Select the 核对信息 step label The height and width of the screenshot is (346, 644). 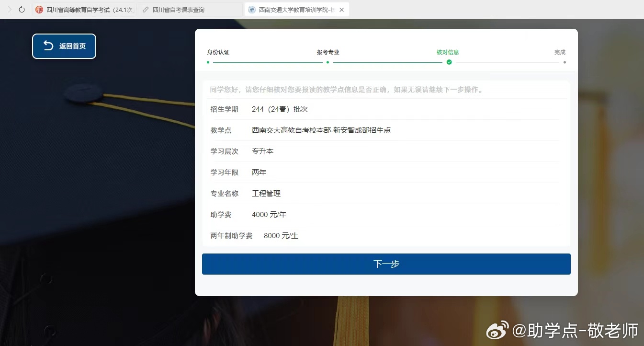point(448,52)
